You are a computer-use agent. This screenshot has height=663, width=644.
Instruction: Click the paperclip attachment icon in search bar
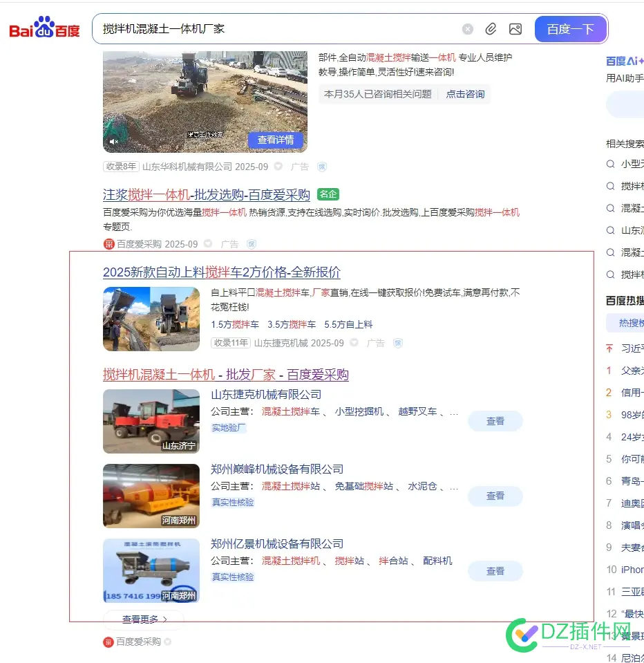coord(491,28)
